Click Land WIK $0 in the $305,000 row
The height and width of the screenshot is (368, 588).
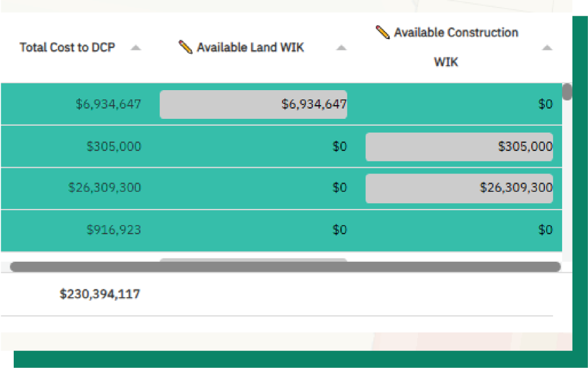(x=340, y=147)
